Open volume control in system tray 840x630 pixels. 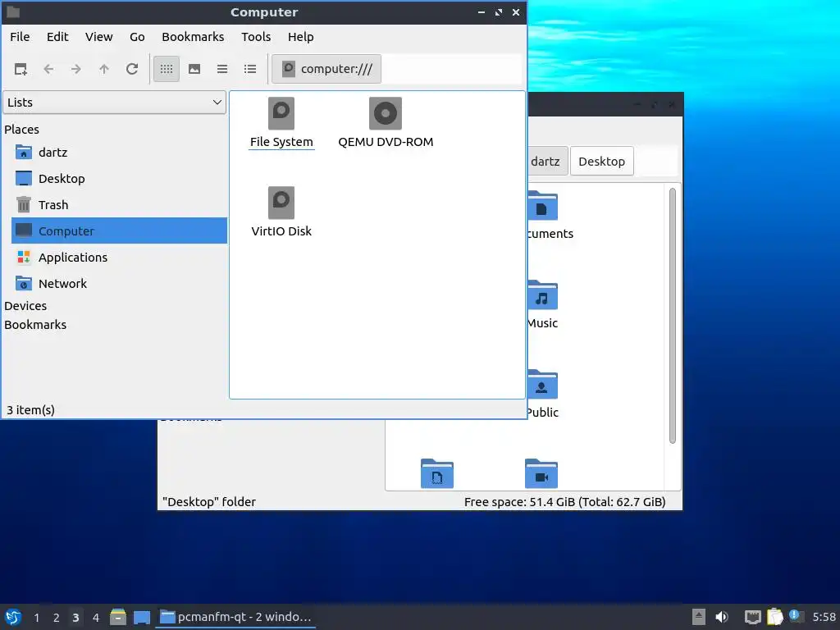(722, 617)
